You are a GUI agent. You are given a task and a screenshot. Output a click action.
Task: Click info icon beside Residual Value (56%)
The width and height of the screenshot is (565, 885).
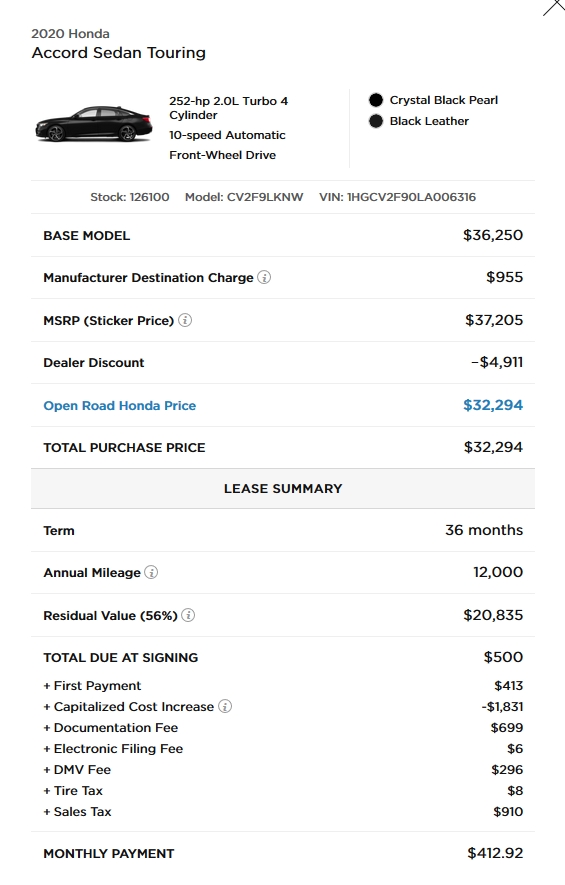tap(188, 615)
